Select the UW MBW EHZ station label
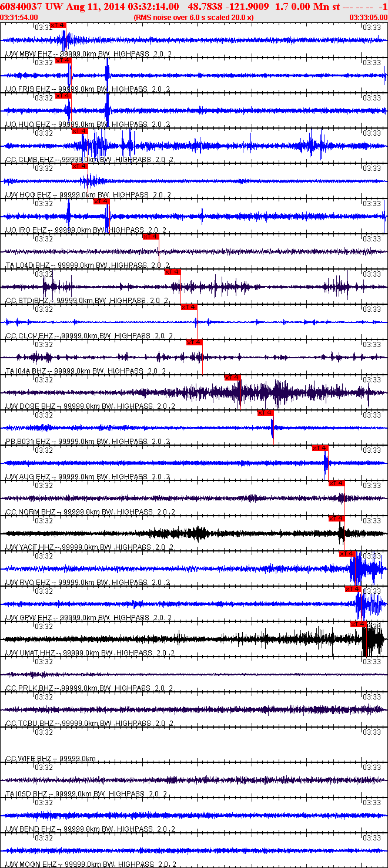The image size is (388, 868). click(x=88, y=53)
